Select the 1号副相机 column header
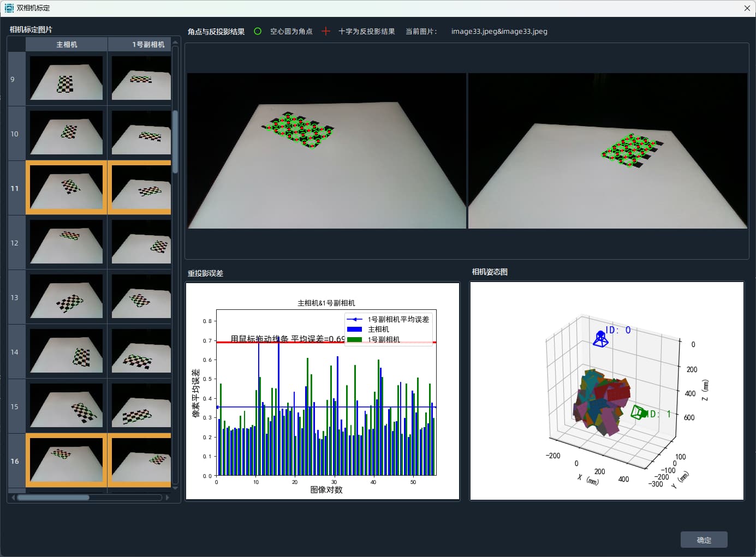This screenshot has width=756, height=557. (140, 45)
